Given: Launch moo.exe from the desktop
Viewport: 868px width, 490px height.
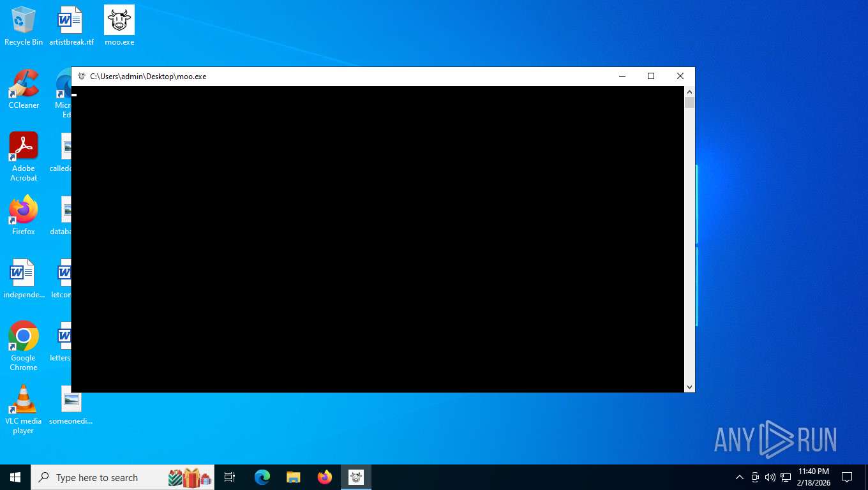Looking at the screenshot, I should (119, 26).
